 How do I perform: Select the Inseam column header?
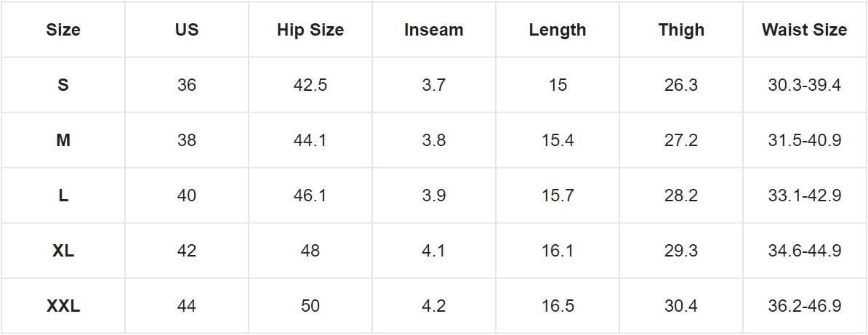click(x=433, y=29)
